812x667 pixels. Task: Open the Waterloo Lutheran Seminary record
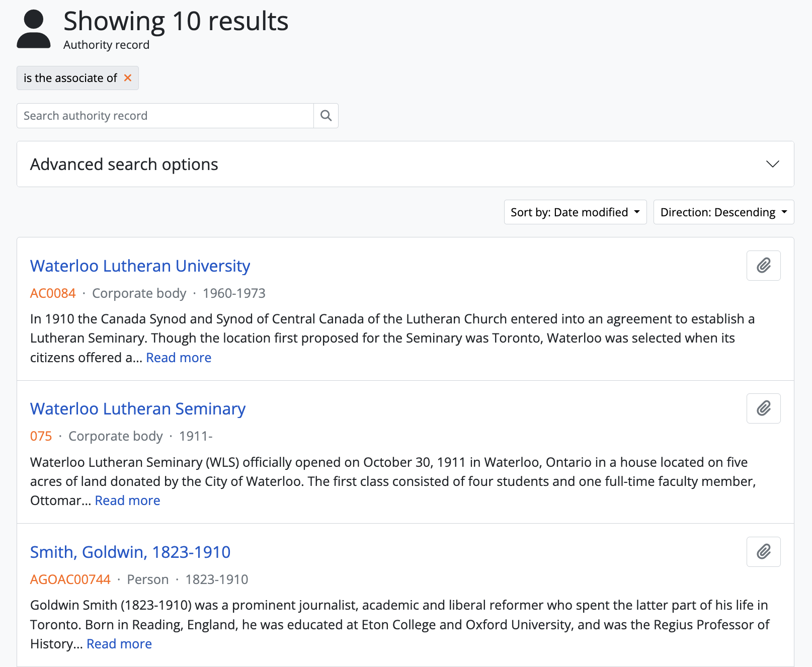[138, 409]
